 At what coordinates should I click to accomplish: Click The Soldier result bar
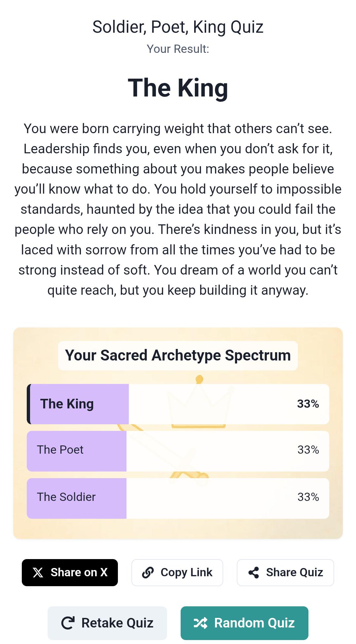178,497
